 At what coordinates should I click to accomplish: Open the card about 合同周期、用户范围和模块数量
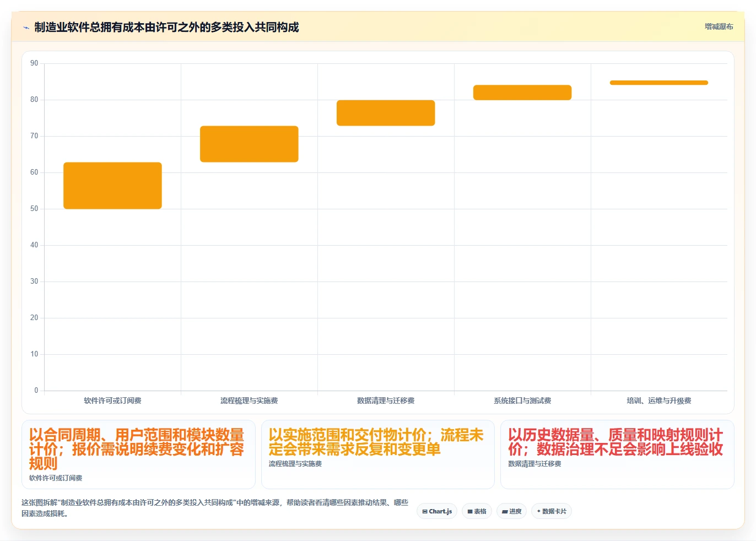coord(138,455)
